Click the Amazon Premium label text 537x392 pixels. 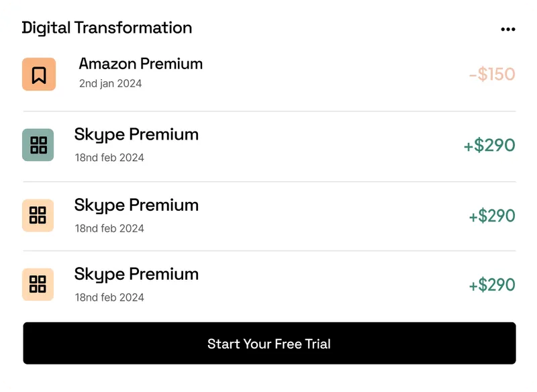(141, 64)
